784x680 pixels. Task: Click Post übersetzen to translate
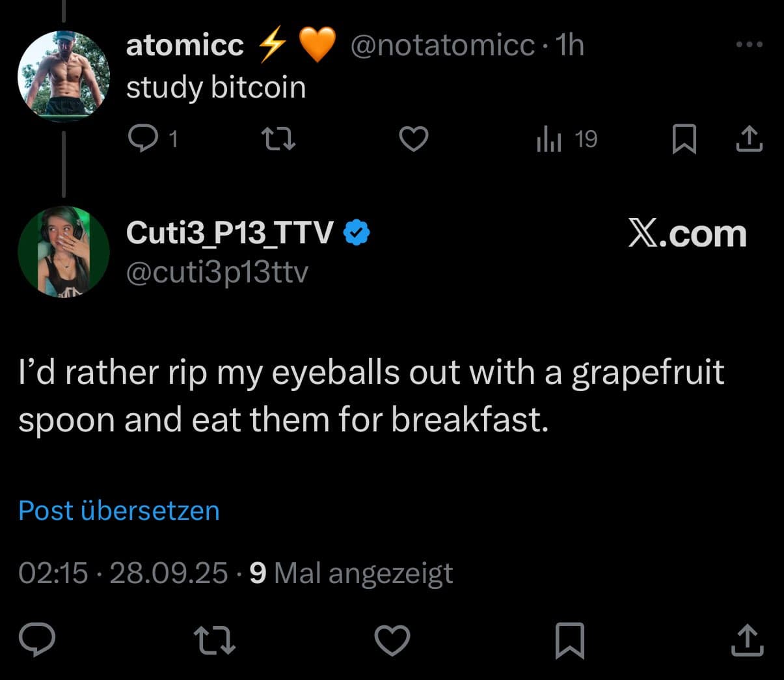point(119,510)
